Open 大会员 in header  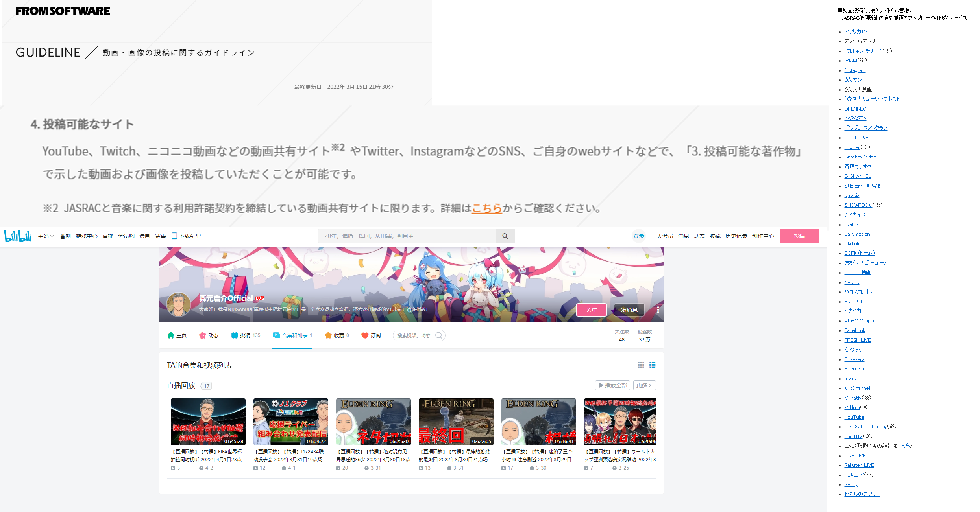click(665, 236)
